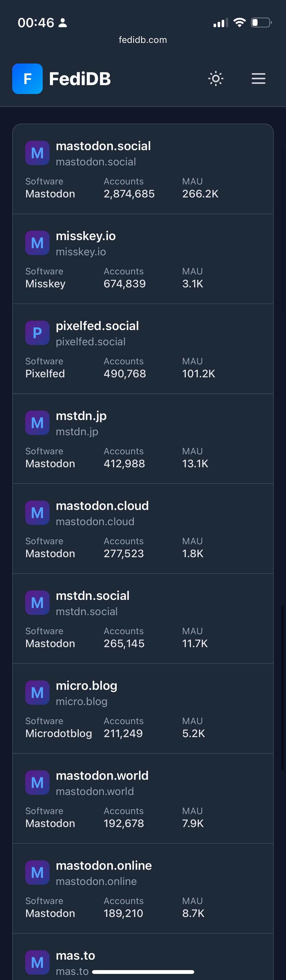Open the pixelfed.social server title

pos(97,326)
